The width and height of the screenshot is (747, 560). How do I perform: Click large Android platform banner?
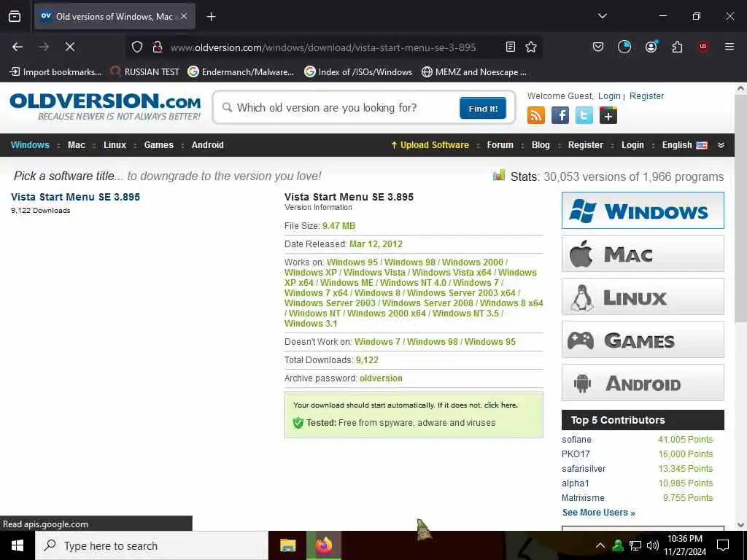tap(643, 382)
